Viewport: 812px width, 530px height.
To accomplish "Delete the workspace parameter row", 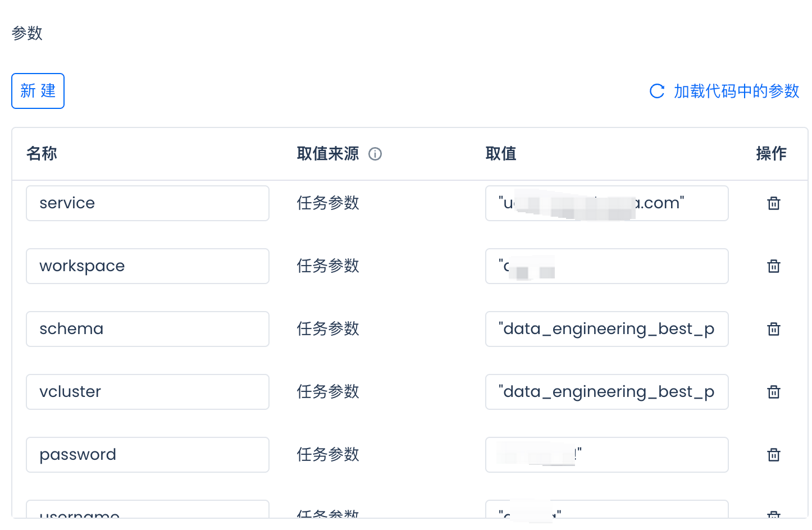I will coord(773,266).
